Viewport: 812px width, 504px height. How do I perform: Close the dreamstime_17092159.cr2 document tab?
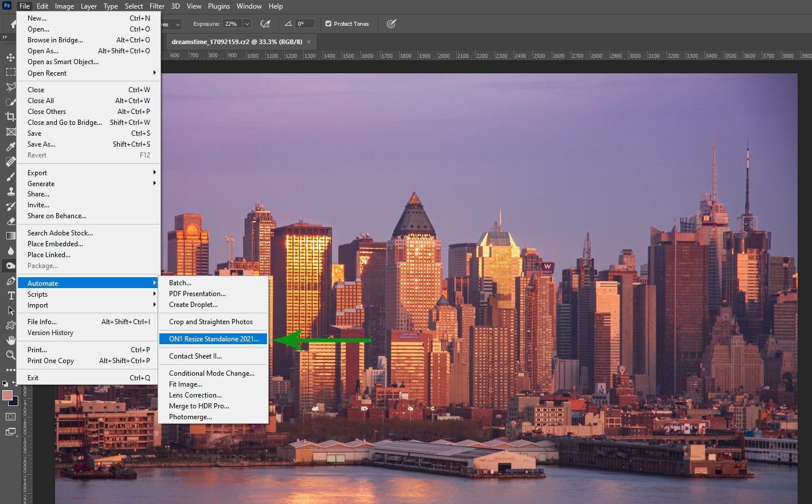click(x=309, y=42)
